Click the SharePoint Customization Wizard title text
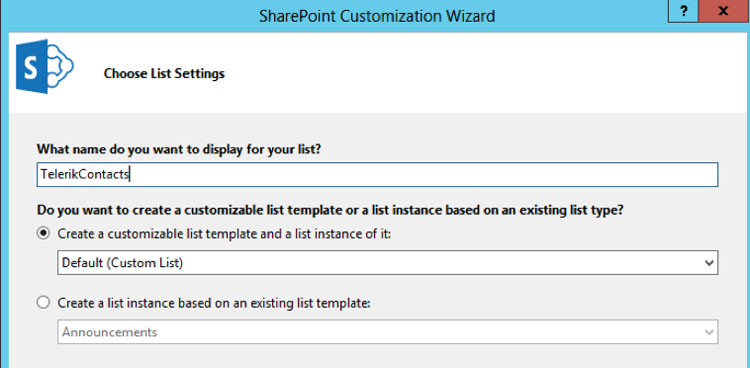 [x=377, y=15]
